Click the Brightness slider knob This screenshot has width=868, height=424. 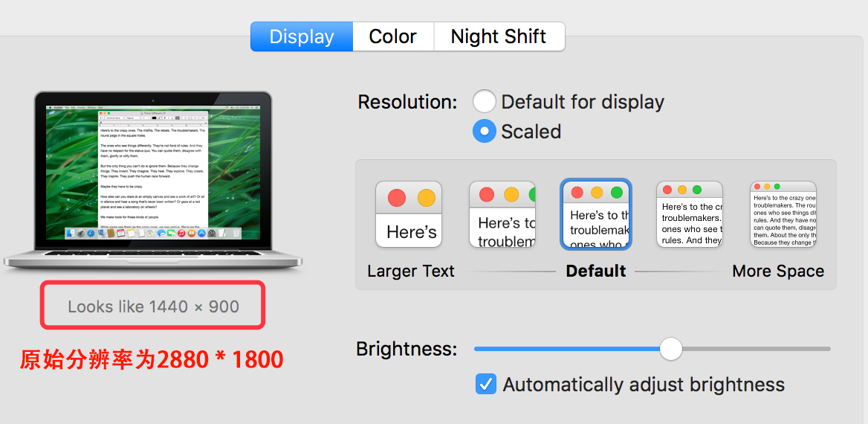(x=671, y=349)
